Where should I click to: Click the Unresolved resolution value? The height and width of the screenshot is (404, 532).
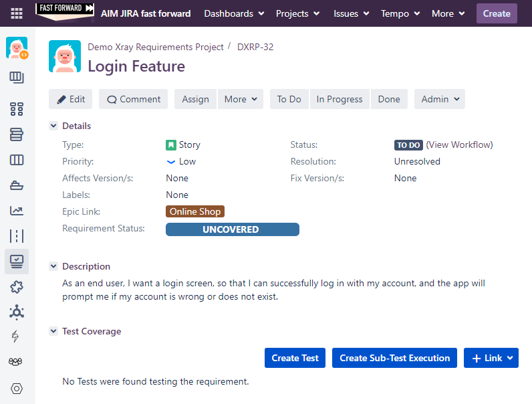[x=417, y=162]
